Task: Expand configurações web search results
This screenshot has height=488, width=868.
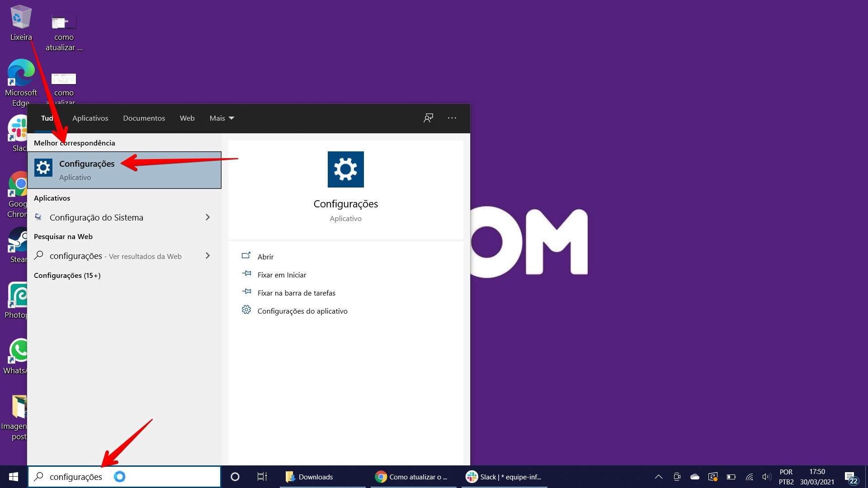Action: click(x=208, y=255)
